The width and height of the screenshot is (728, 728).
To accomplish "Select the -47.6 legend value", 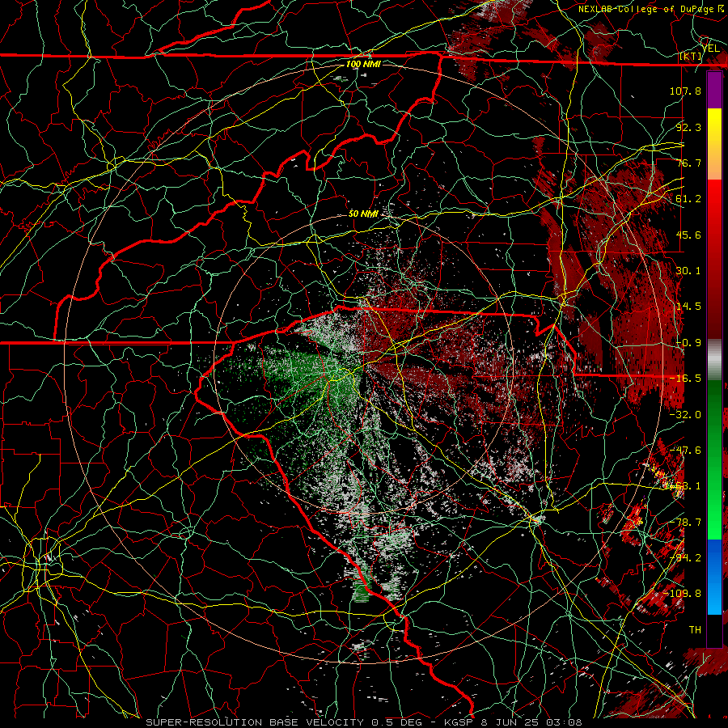I will tap(685, 451).
